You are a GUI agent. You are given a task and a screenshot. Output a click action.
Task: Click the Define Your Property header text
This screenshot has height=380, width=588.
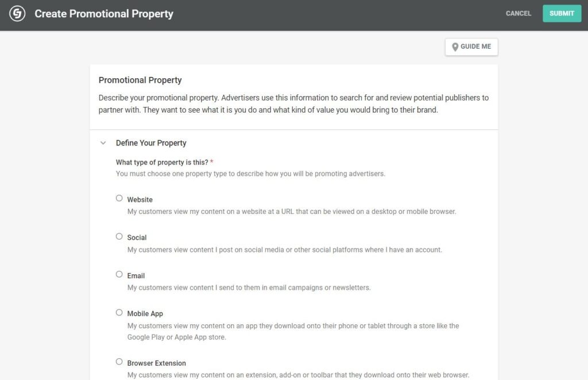[x=151, y=143]
